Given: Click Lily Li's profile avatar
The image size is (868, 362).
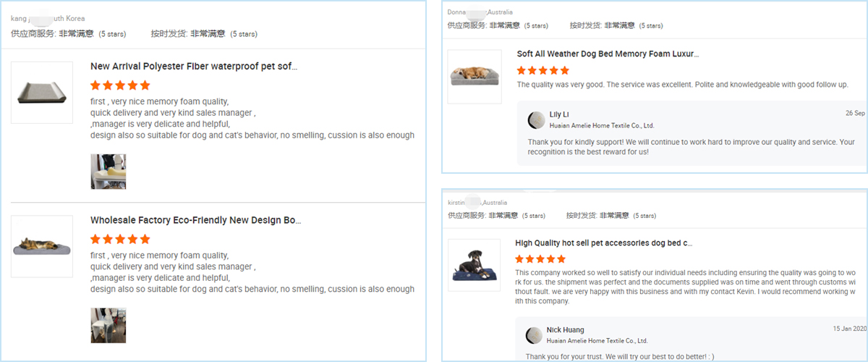Looking at the screenshot, I should coord(537,120).
